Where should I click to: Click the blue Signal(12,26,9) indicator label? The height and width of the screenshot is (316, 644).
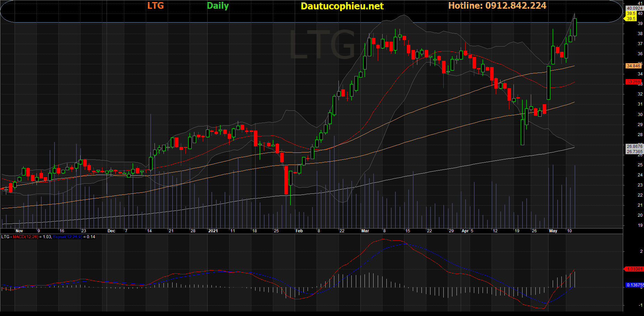coord(67,237)
